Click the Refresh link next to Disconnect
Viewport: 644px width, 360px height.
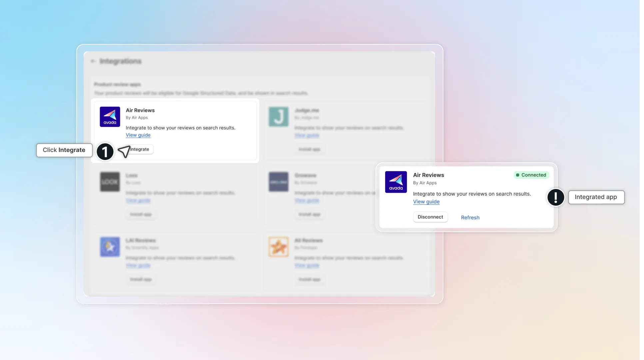click(470, 218)
